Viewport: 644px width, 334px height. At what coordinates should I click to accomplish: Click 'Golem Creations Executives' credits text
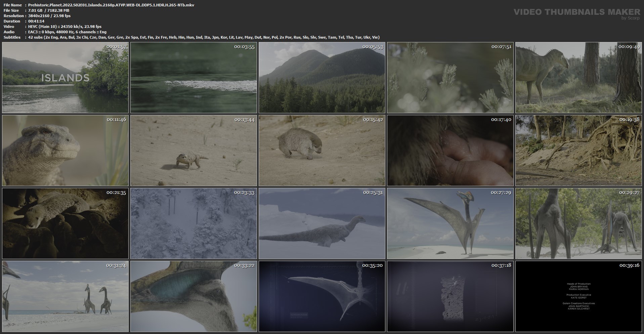(578, 303)
